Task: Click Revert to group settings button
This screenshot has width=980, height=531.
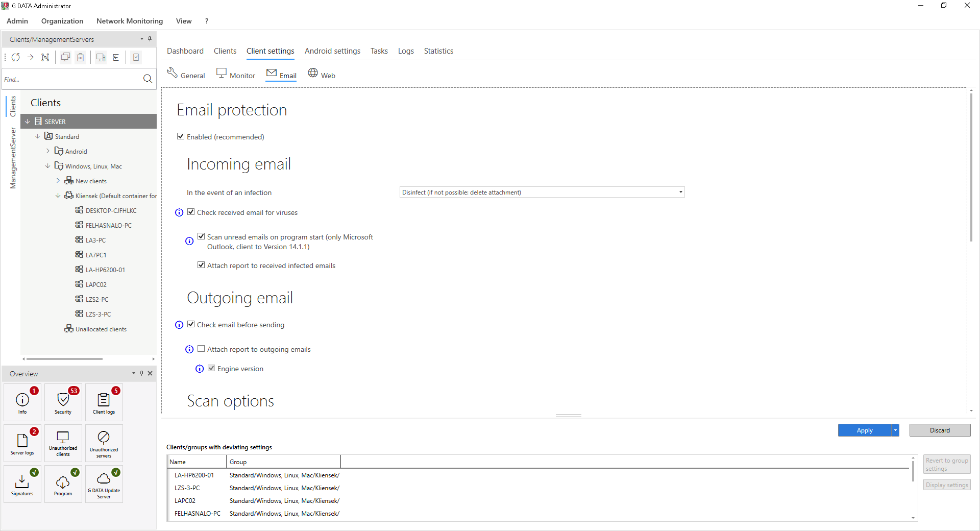Action: pyautogui.click(x=947, y=465)
